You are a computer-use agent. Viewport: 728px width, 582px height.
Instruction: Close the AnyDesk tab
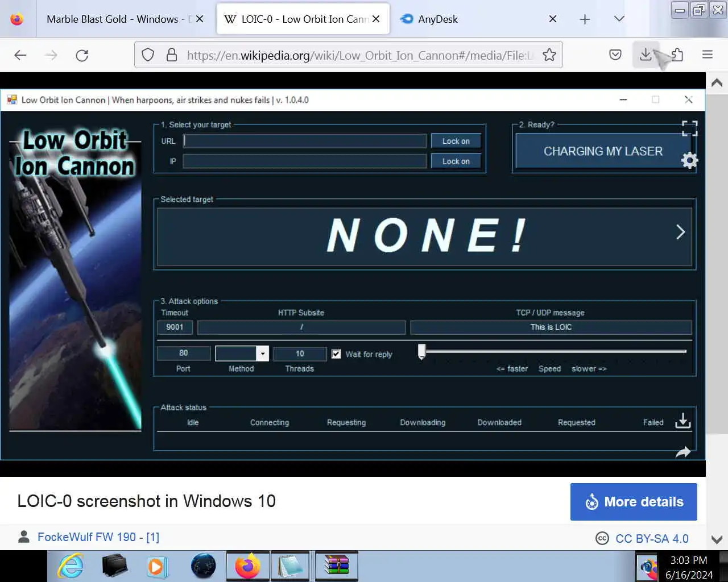[552, 19]
